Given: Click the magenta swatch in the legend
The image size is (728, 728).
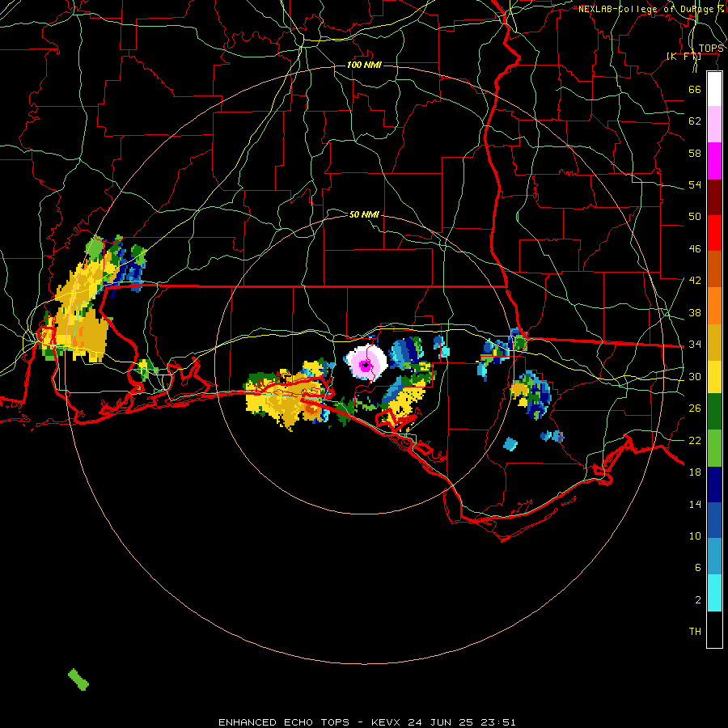Looking at the screenshot, I should (714, 161).
